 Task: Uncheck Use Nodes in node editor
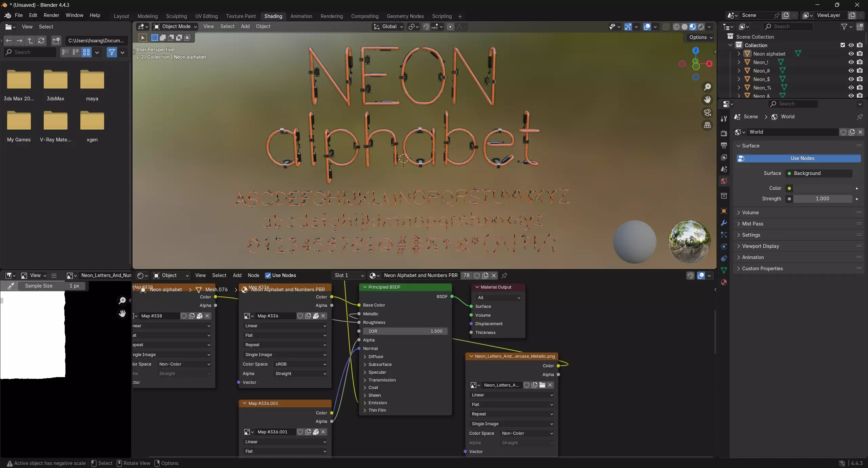coord(268,275)
